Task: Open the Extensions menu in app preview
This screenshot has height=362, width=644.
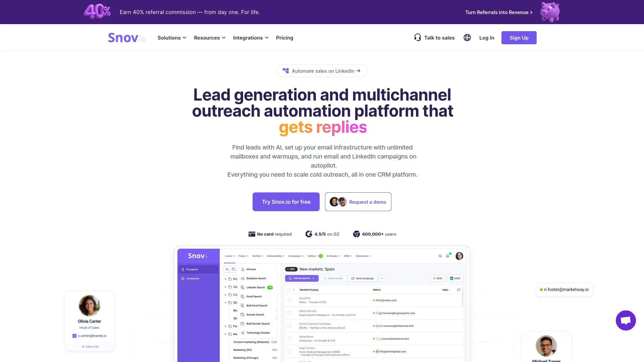Action: pyautogui.click(x=363, y=256)
